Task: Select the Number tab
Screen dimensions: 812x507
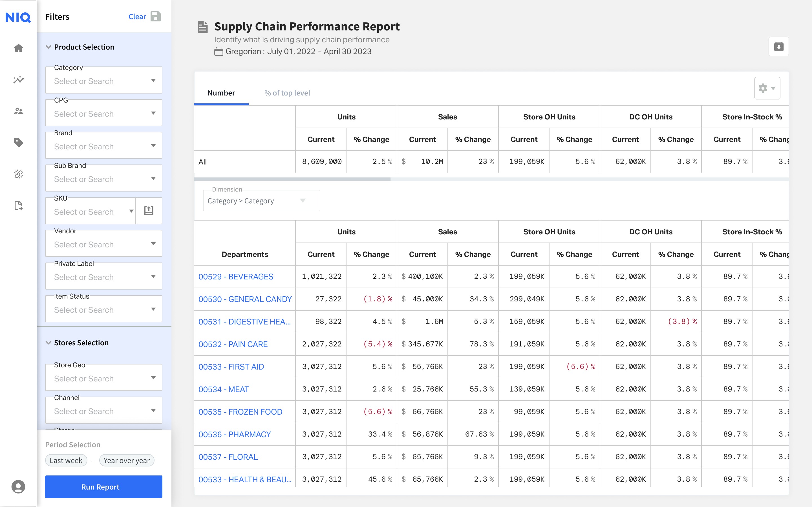Action: (x=221, y=93)
